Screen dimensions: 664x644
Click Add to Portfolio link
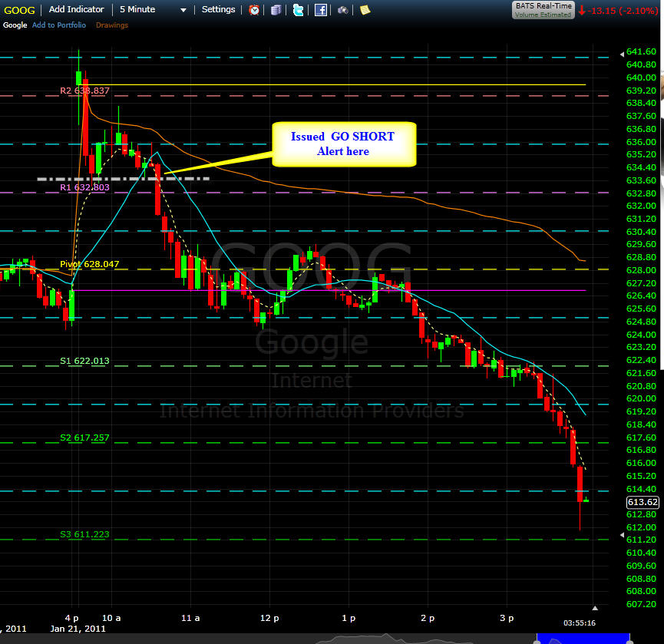[x=59, y=25]
